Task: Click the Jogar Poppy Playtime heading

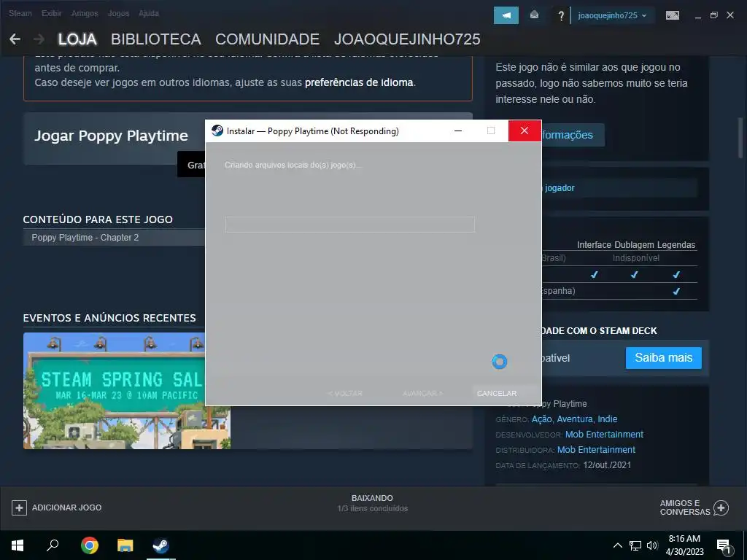Action: [111, 136]
